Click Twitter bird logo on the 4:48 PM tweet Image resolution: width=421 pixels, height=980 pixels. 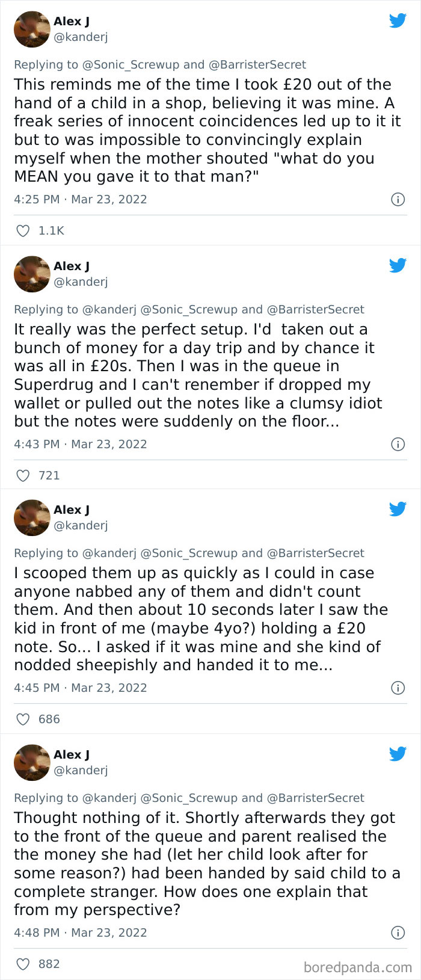[398, 754]
